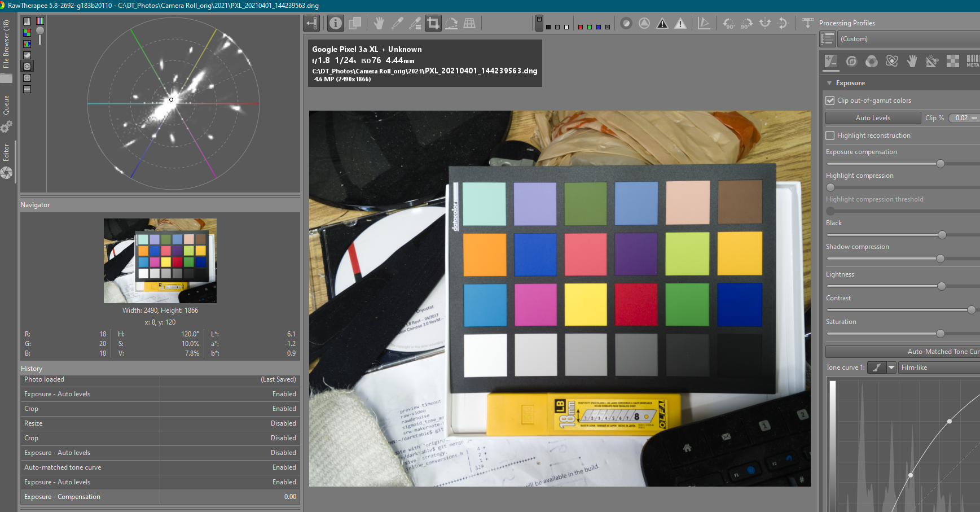Image resolution: width=980 pixels, height=512 pixels.
Task: Rotate image right 90 degrees
Action: point(746,23)
